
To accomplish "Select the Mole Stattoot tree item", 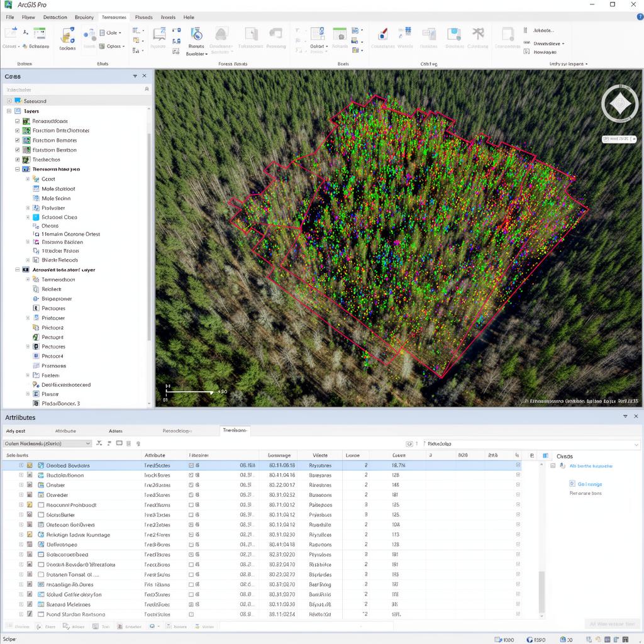I will click(58, 189).
